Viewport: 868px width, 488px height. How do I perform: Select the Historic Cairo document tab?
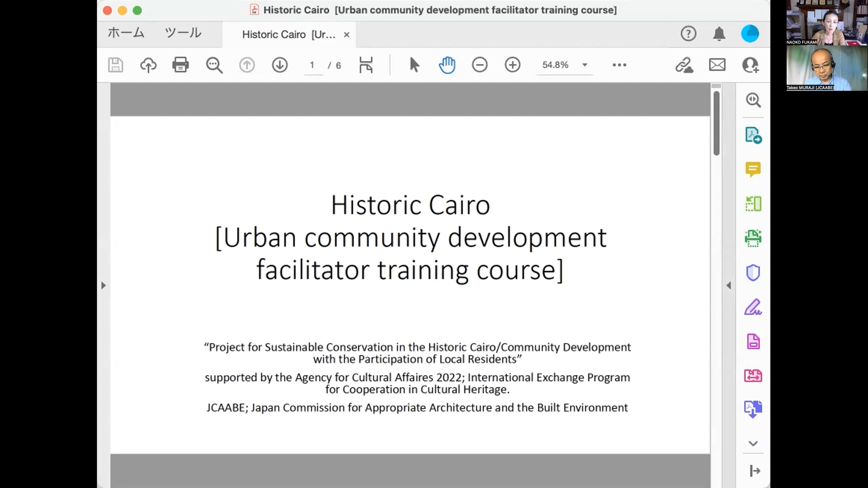tap(289, 35)
